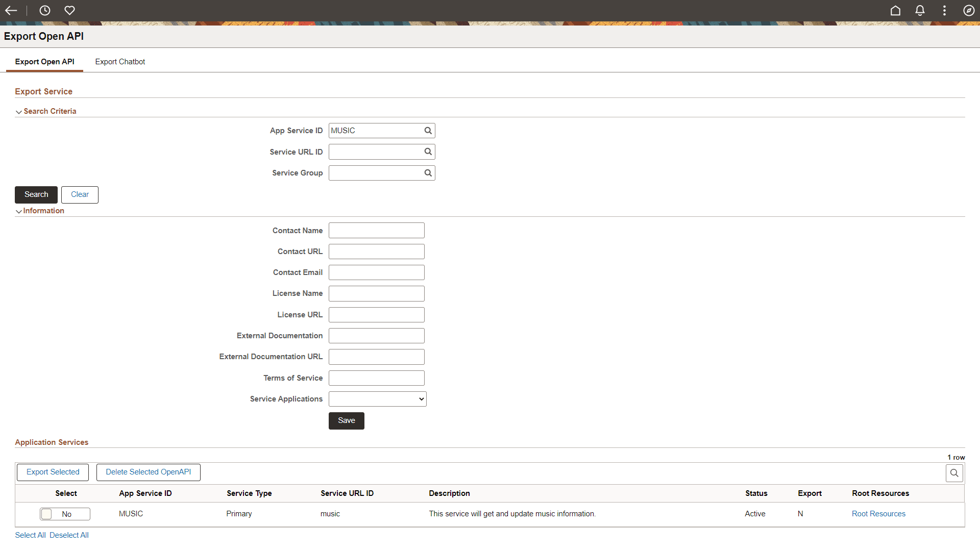
Task: Click the Application Services grid search magnifier
Action: click(x=954, y=473)
